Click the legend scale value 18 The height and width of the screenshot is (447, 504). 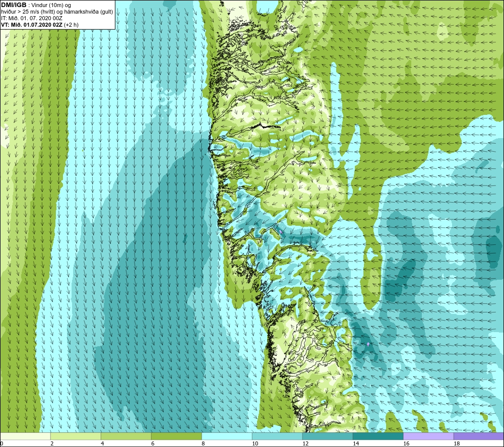[x=457, y=443]
